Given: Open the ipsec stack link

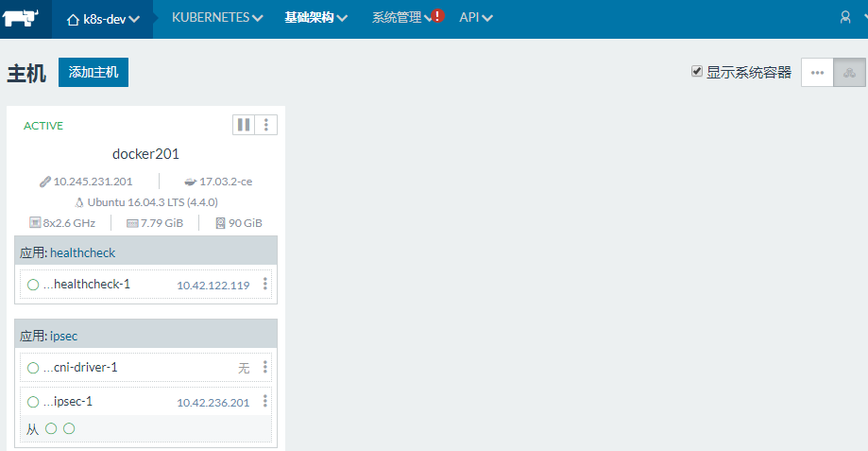Looking at the screenshot, I should [x=63, y=337].
